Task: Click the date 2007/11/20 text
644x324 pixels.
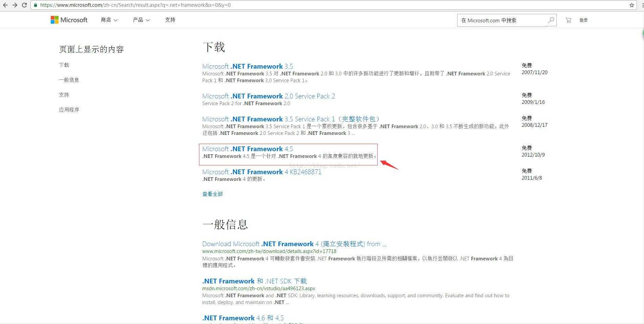Action: (x=534, y=72)
